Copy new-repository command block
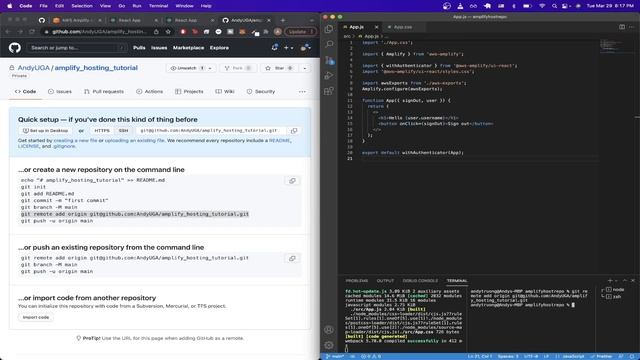 click(x=292, y=180)
